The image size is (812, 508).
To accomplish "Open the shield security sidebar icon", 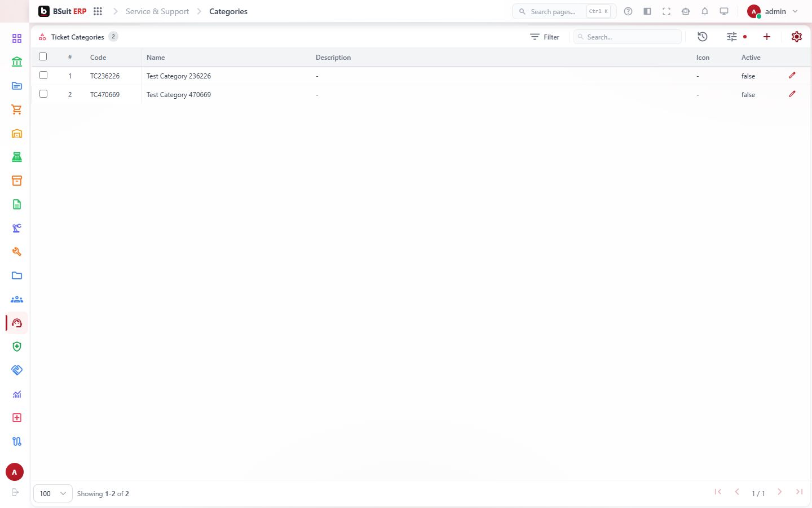I will pyautogui.click(x=17, y=347).
